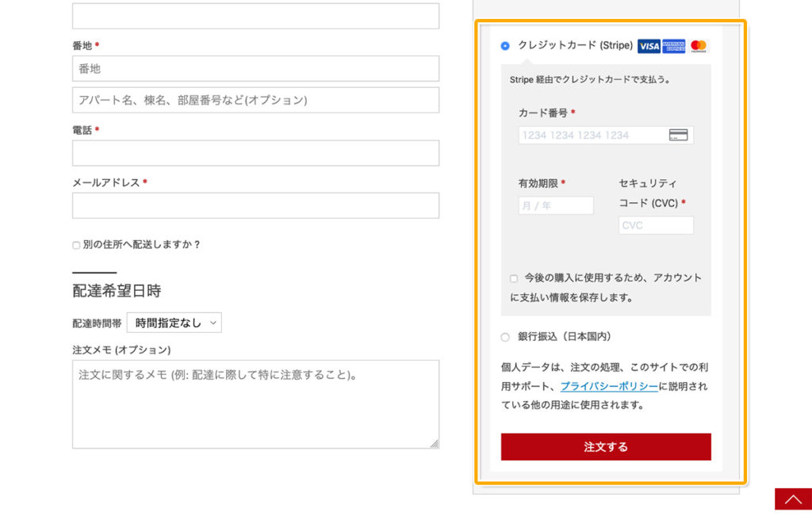Click the 注文メモ (オプション) label
The image size is (812, 516).
tap(121, 350)
